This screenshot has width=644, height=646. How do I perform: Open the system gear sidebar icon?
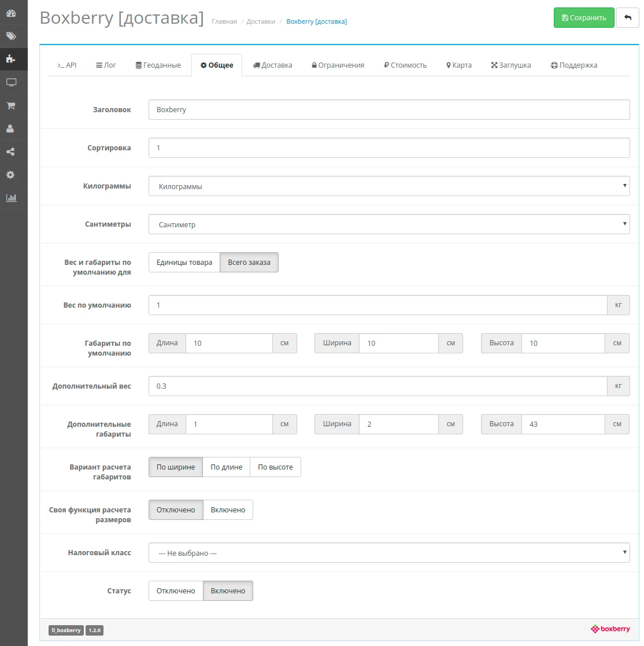coord(11,175)
